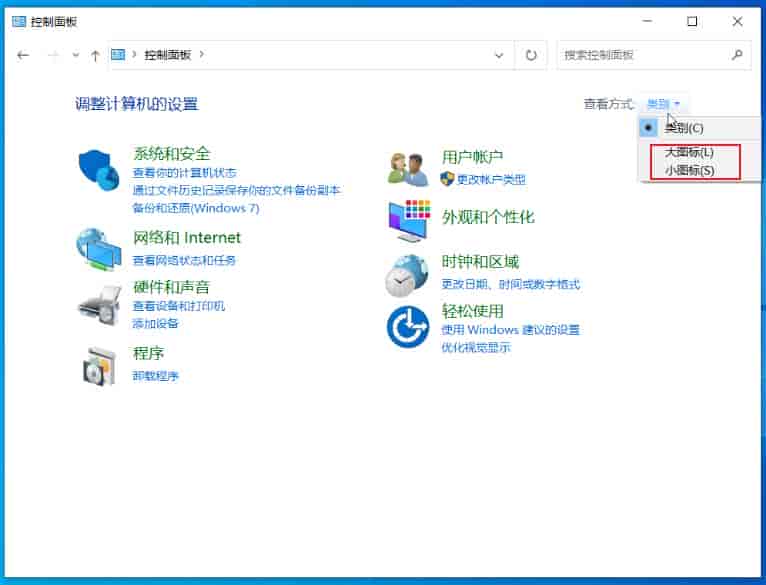Image resolution: width=766 pixels, height=585 pixels.
Task: Click the 控制面板 breadcrumb item
Action: [167, 55]
